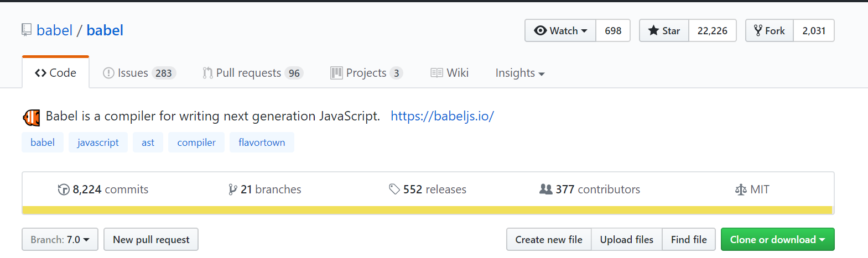View the 8,224 commits

(x=103, y=189)
